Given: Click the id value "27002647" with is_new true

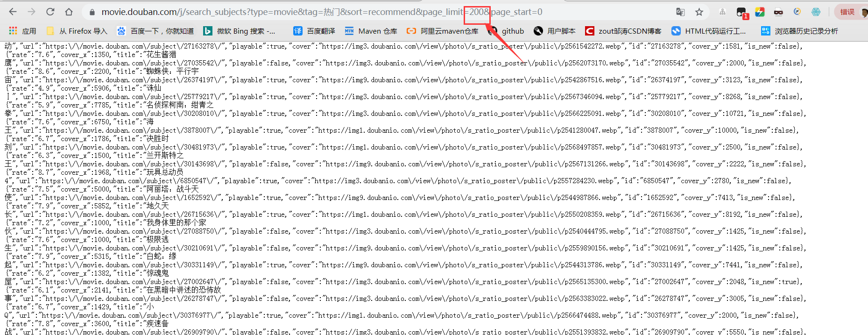Looking at the screenshot, I should coord(670,282).
